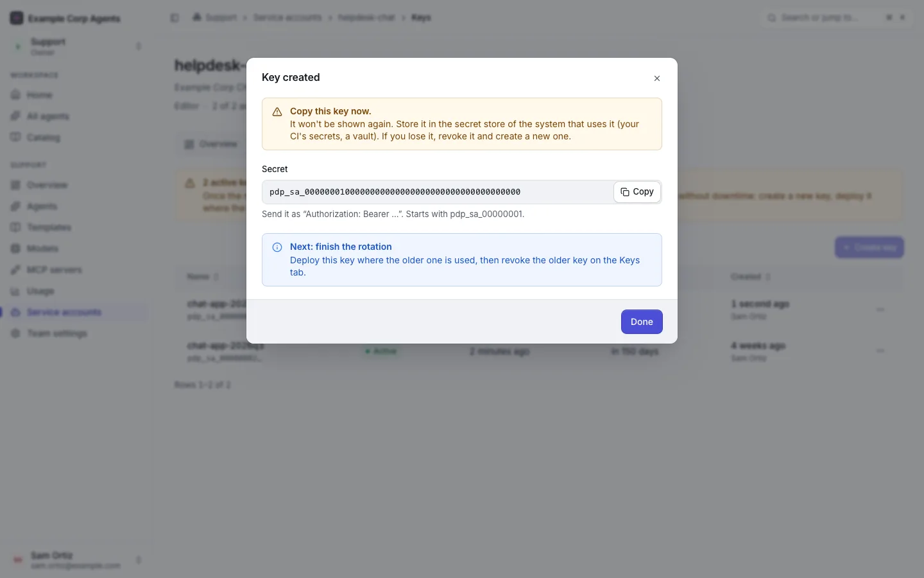Image resolution: width=924 pixels, height=578 pixels.
Task: Click the Support breadcrumb link
Action: (x=221, y=17)
